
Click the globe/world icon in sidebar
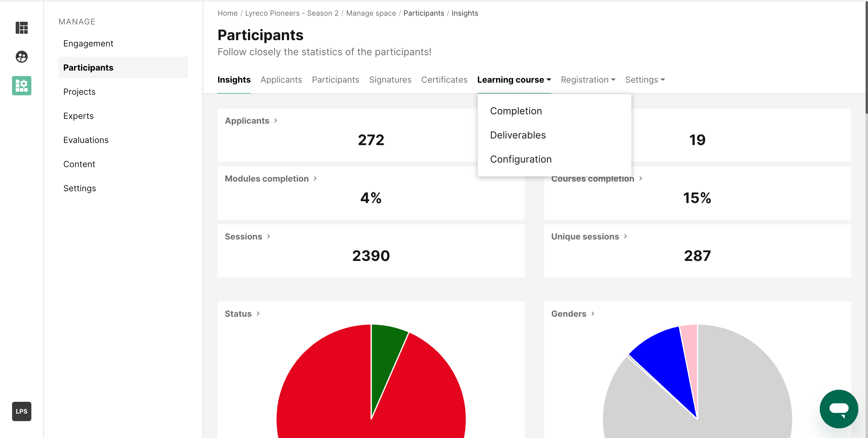[x=22, y=56]
